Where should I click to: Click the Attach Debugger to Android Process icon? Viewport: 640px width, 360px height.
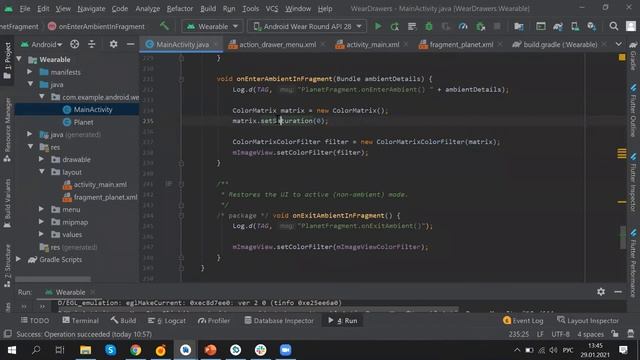point(480,27)
